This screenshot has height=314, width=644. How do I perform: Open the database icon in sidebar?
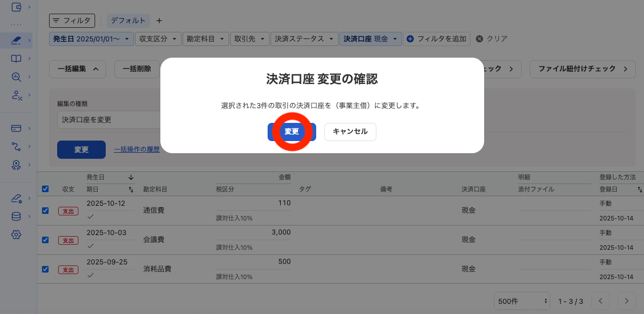(16, 216)
